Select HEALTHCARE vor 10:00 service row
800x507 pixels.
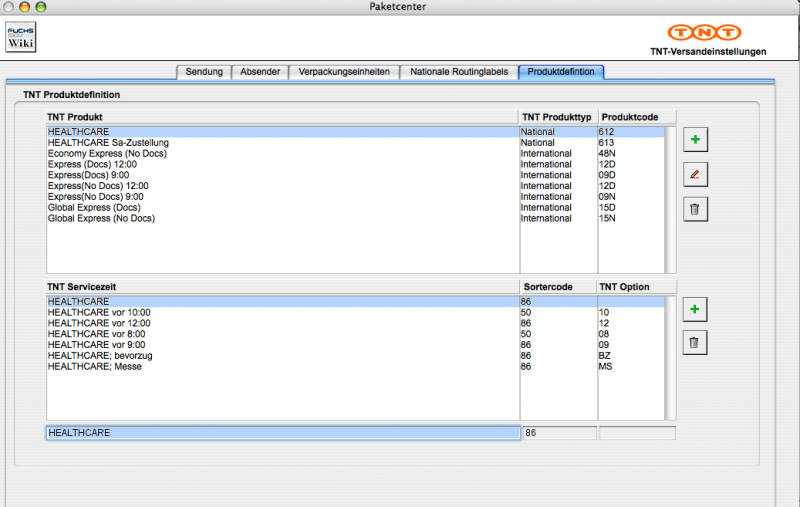coord(99,312)
